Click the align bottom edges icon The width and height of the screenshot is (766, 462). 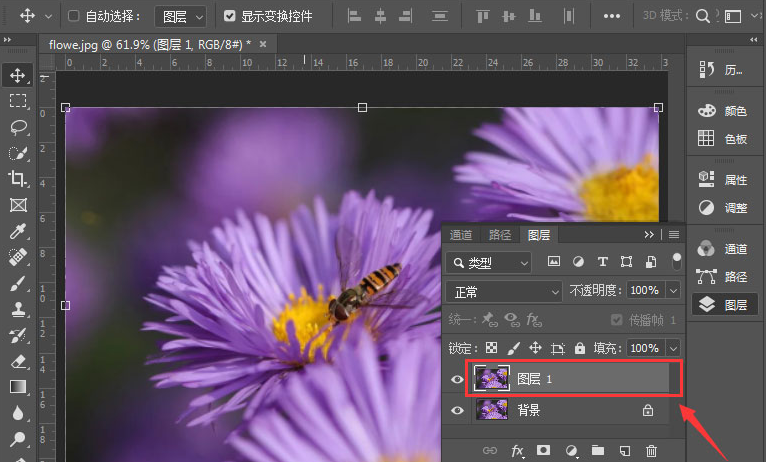click(x=535, y=16)
